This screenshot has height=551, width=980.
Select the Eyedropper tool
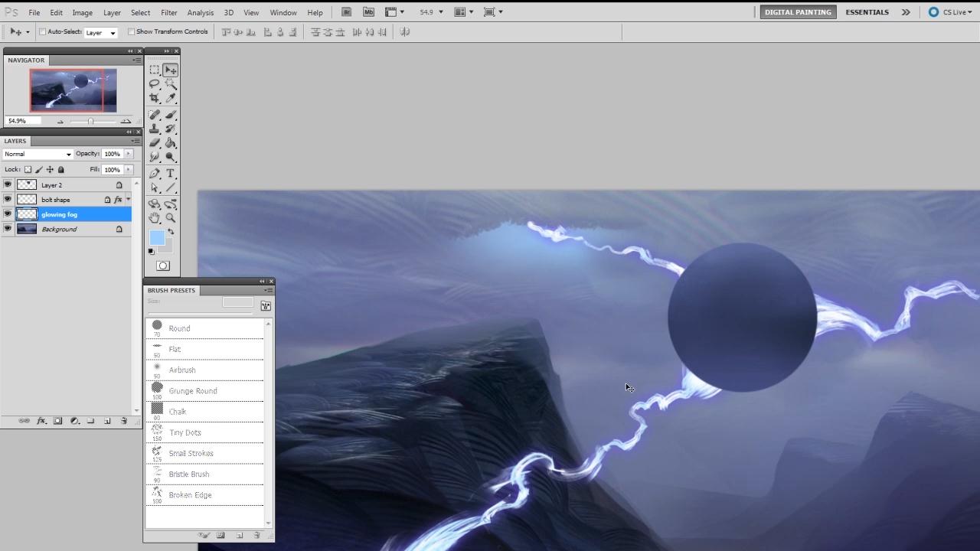point(170,99)
